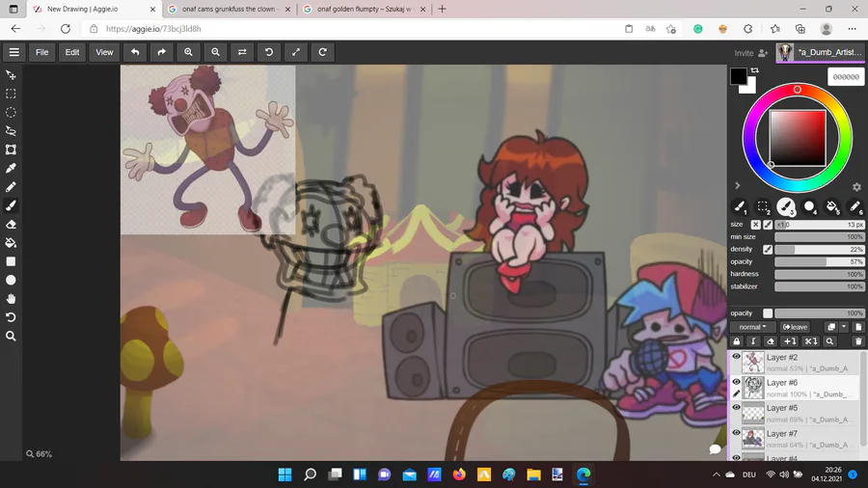Select the eyedropper color picker tool
Screen dimensions: 868x488
click(11, 168)
